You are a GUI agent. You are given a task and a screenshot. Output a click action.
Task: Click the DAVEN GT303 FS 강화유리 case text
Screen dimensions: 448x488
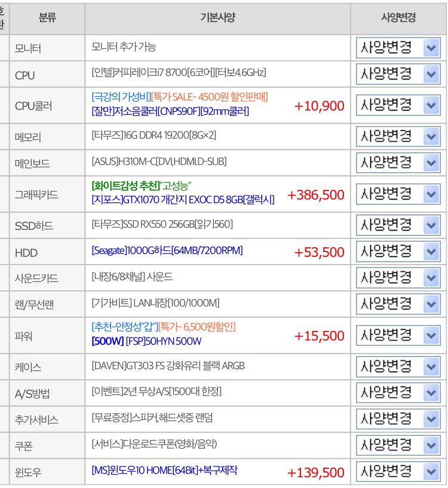pyautogui.click(x=168, y=366)
